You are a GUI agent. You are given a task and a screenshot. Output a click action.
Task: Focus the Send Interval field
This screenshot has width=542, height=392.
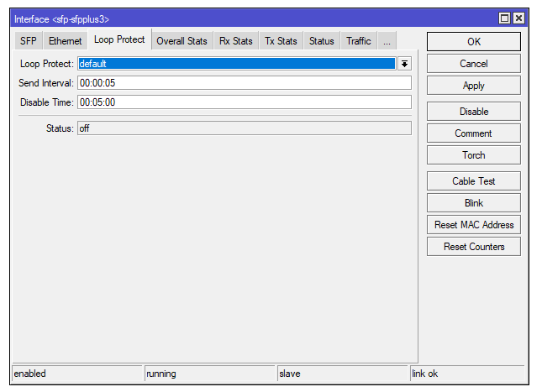[x=245, y=83]
